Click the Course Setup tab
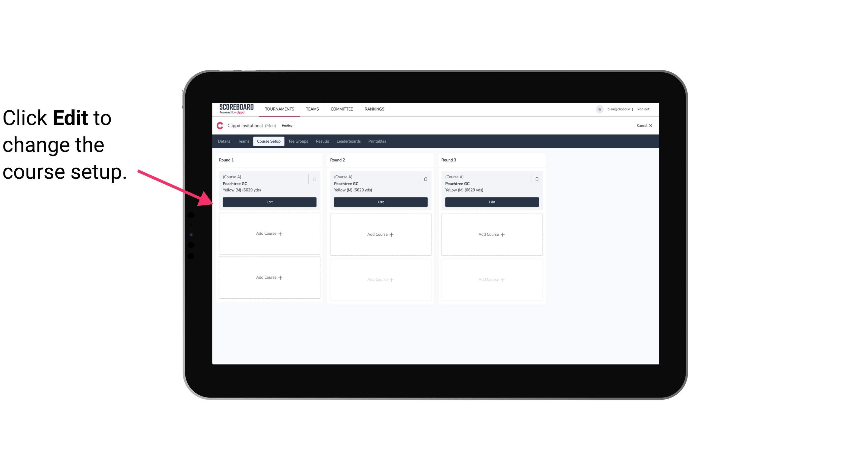The width and height of the screenshot is (868, 467). point(268,141)
